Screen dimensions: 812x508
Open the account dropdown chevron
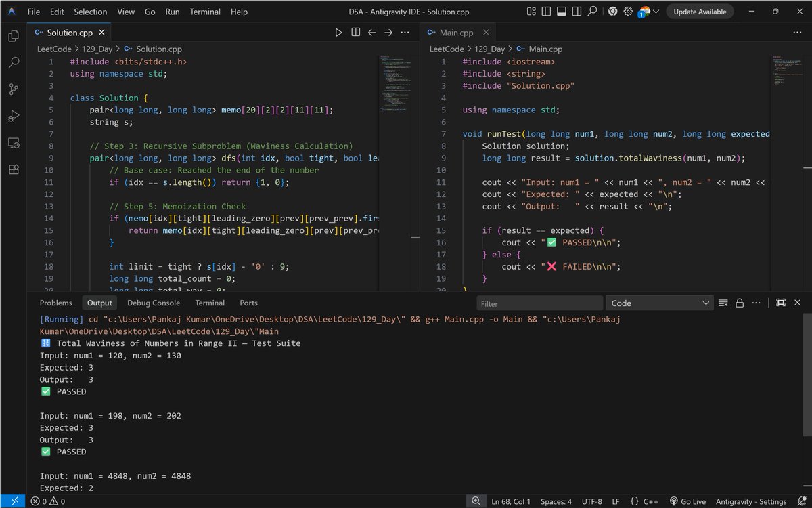coord(655,12)
